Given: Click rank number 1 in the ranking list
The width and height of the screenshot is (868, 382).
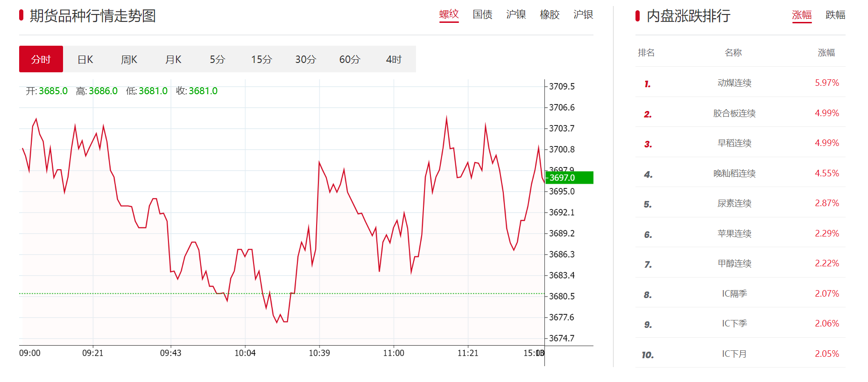Looking at the screenshot, I should click(647, 84).
